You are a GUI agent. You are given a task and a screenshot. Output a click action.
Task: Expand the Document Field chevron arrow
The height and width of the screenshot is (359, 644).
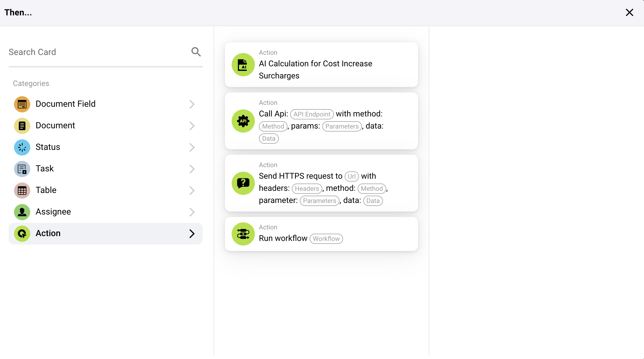[192, 104]
